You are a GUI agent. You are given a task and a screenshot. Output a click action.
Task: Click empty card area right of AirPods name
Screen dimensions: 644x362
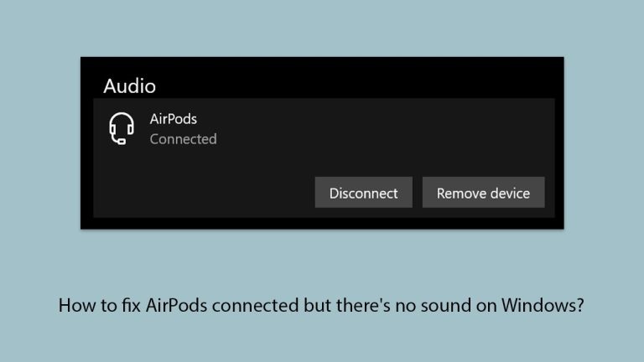(377, 126)
